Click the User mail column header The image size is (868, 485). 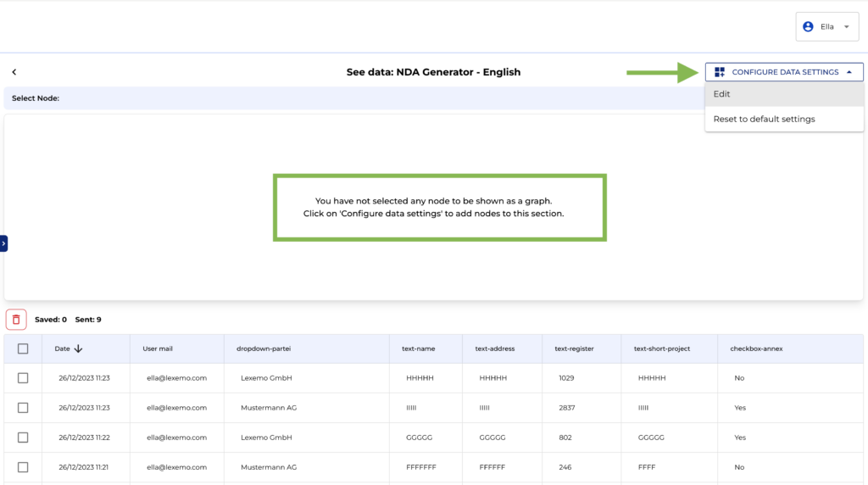[158, 348]
